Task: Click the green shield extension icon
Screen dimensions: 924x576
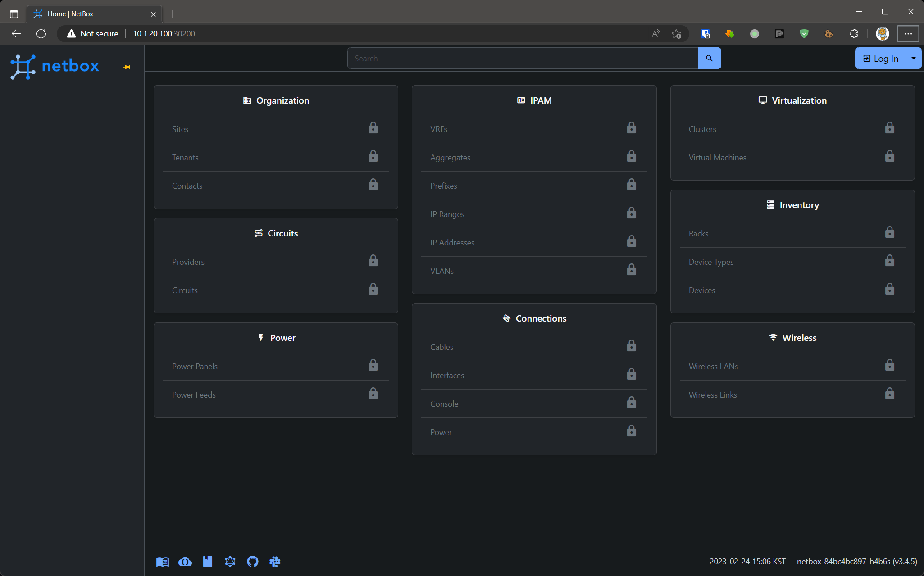Action: click(804, 34)
